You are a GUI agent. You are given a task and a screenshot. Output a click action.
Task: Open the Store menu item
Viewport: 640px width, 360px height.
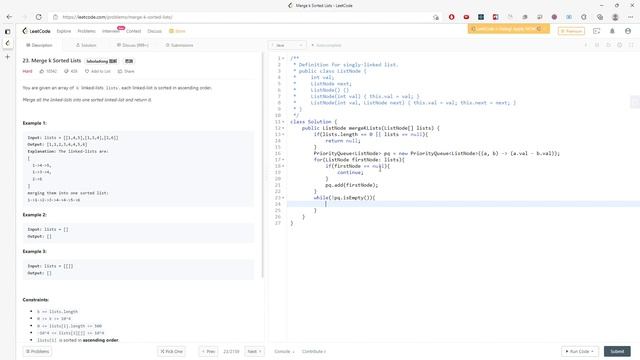tap(178, 31)
